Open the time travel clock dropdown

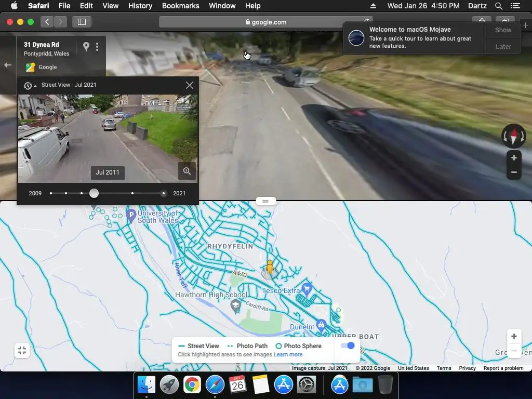pos(30,86)
